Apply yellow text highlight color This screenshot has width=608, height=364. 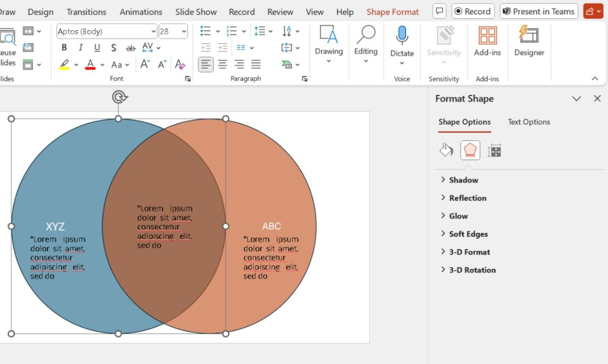pos(65,64)
